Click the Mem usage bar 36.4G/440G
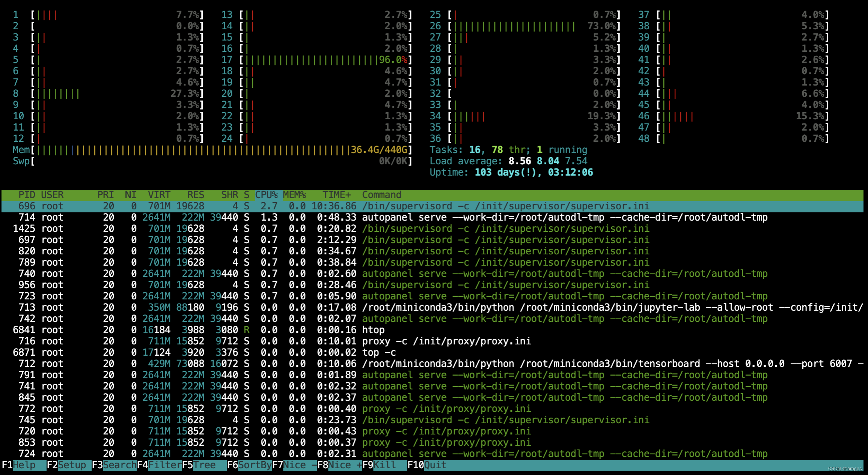 [212, 150]
